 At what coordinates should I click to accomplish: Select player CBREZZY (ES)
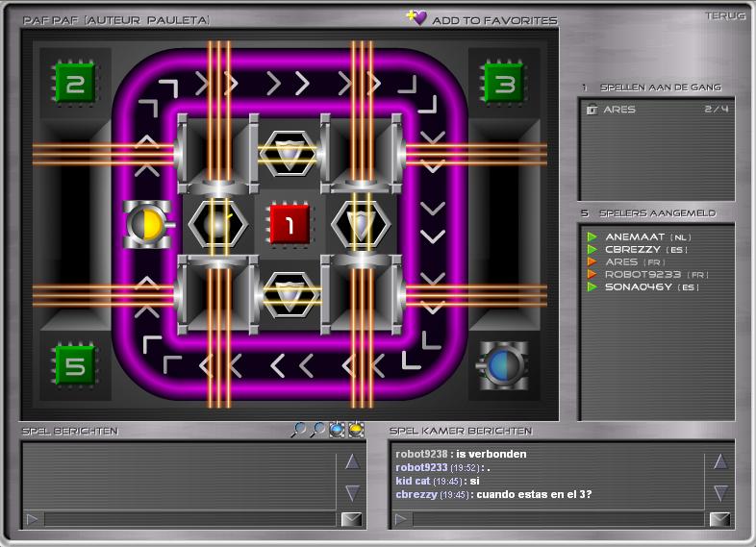(646, 249)
